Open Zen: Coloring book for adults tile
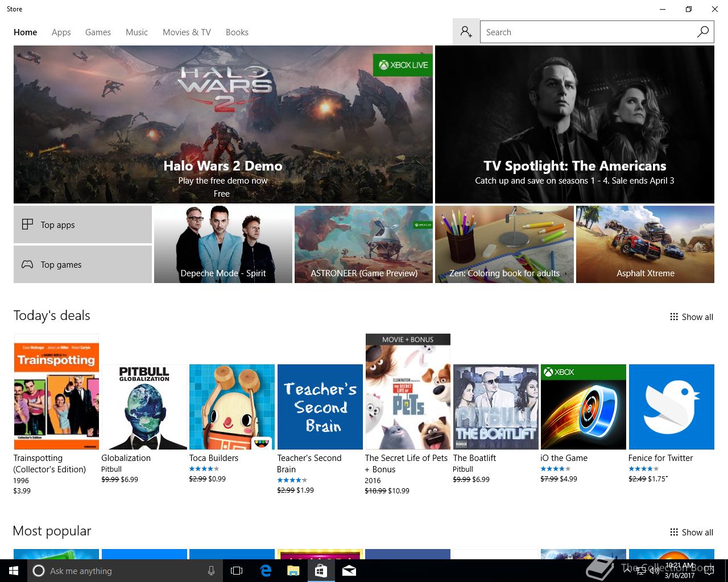 [x=504, y=244]
